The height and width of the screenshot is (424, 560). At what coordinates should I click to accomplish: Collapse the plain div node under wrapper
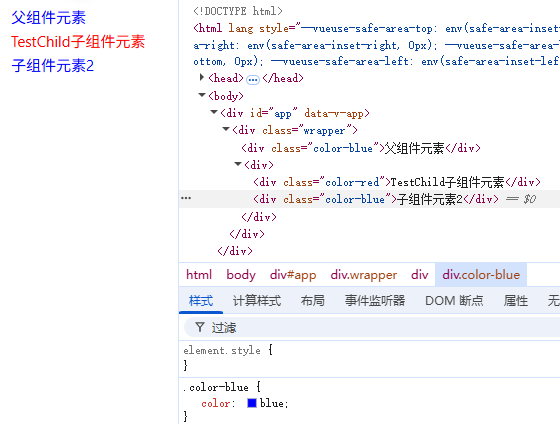click(x=238, y=164)
